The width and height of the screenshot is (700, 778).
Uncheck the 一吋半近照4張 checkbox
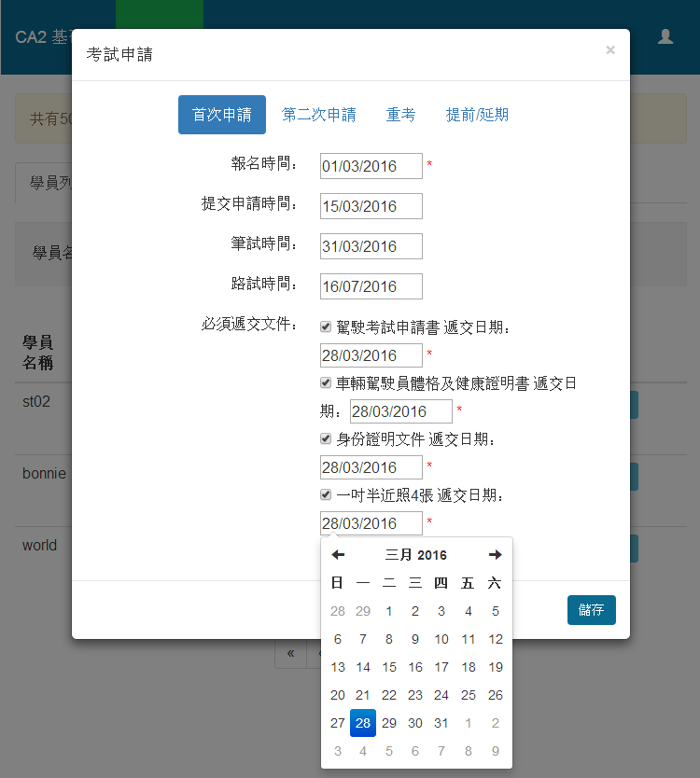[326, 495]
